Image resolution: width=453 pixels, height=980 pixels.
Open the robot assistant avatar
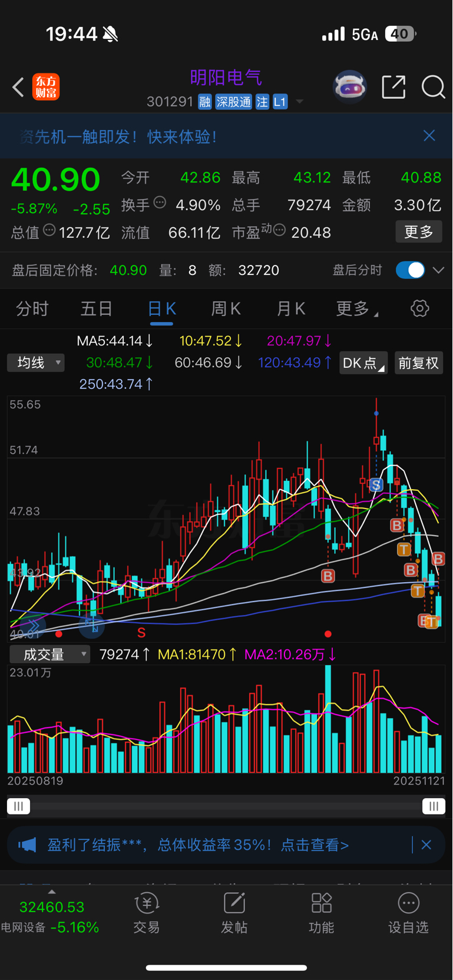pos(350,87)
